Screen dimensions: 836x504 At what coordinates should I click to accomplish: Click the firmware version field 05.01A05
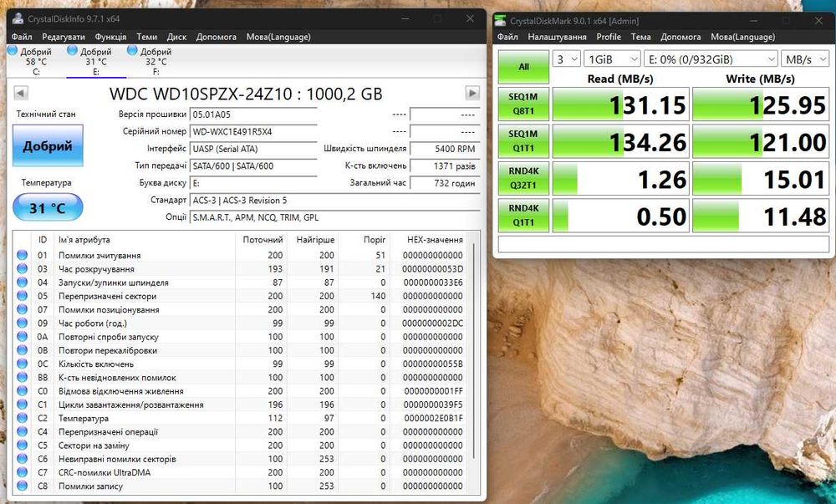[254, 115]
